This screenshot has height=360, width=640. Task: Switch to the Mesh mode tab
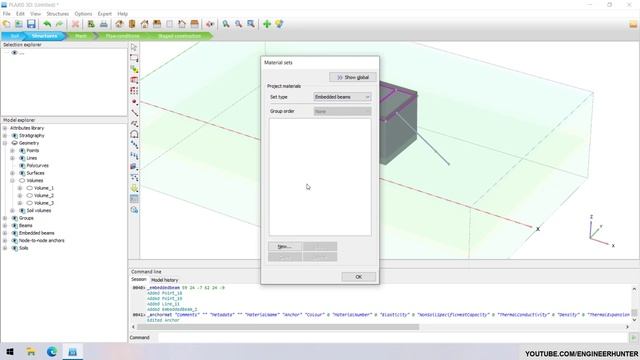(x=81, y=36)
